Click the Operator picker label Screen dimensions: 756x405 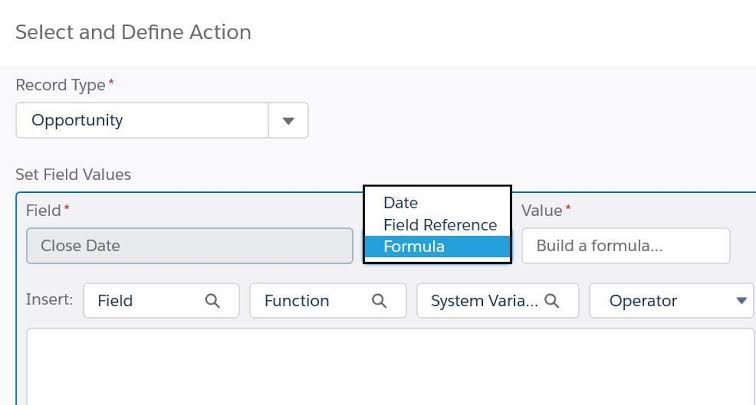click(x=643, y=301)
